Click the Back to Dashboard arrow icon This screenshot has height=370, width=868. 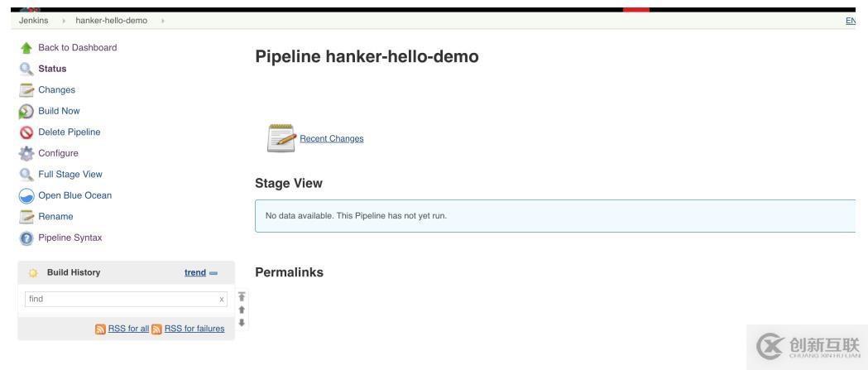click(x=25, y=48)
